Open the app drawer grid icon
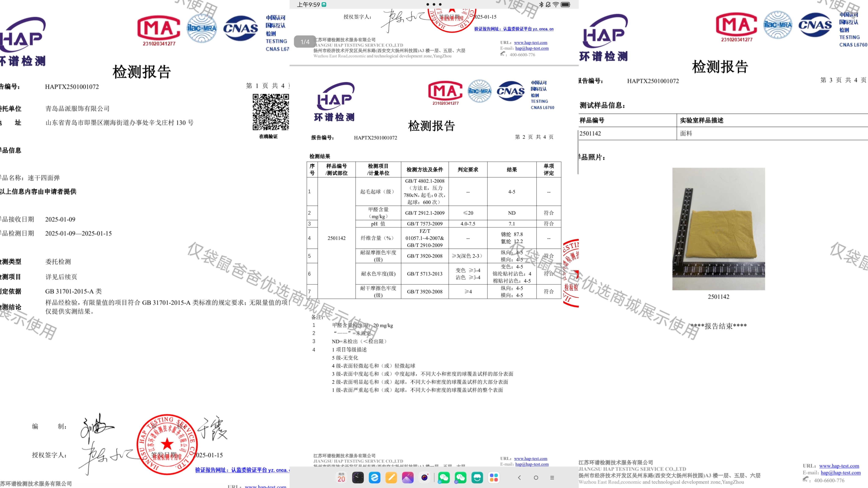868x488 pixels. pos(494,477)
